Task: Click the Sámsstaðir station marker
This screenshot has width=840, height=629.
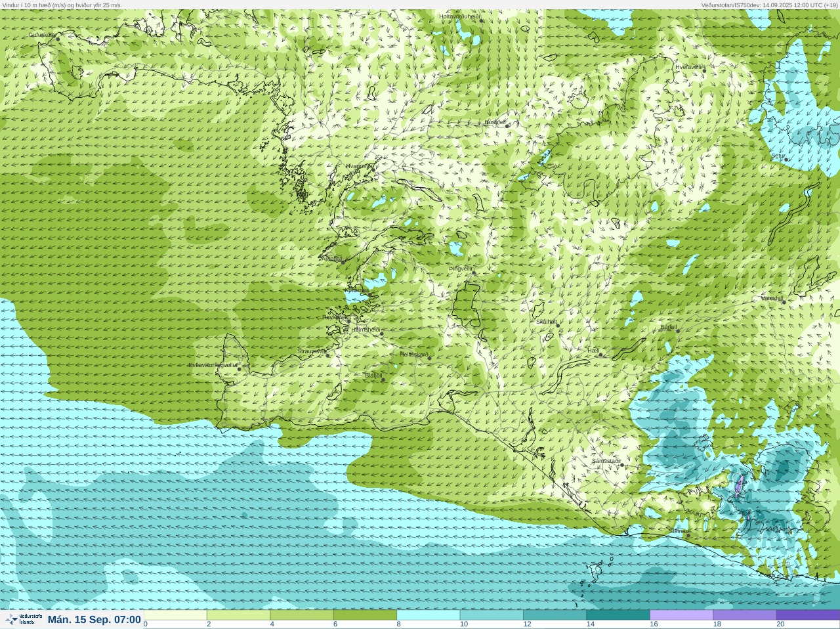Action: (621, 465)
